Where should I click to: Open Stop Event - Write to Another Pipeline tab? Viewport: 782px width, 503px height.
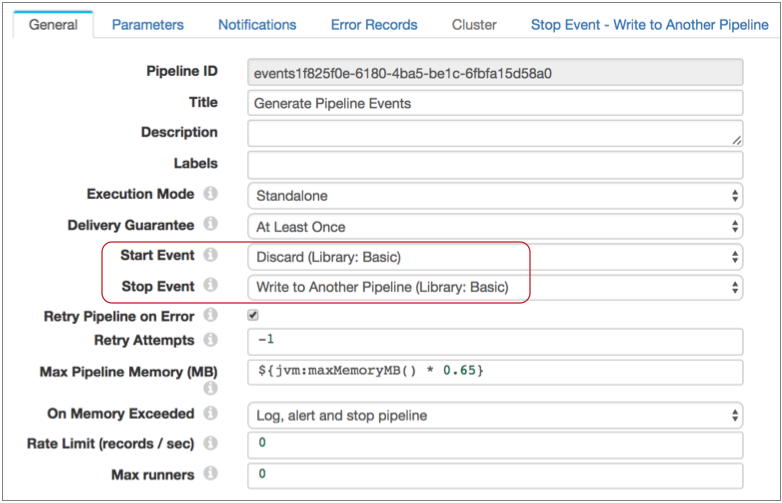pos(649,24)
